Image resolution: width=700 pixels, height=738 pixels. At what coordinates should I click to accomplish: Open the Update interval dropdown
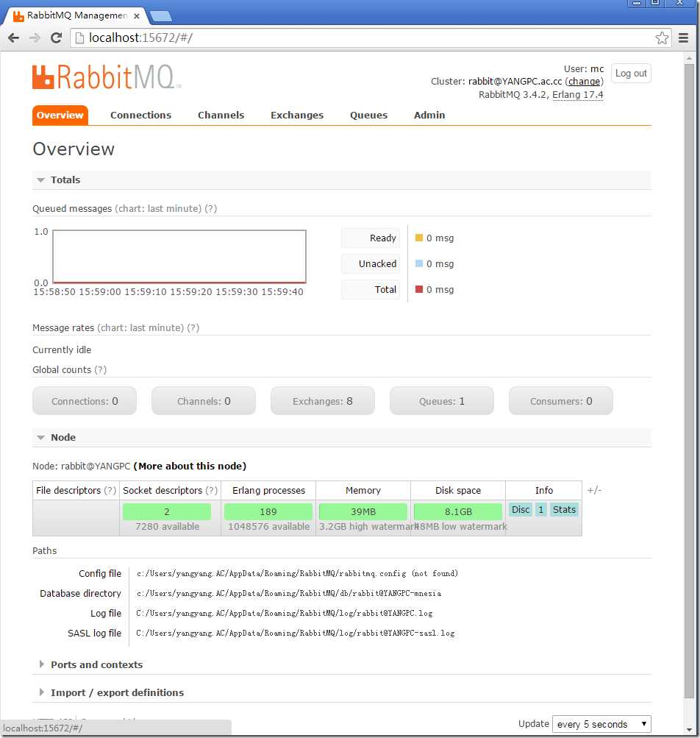coord(601,724)
